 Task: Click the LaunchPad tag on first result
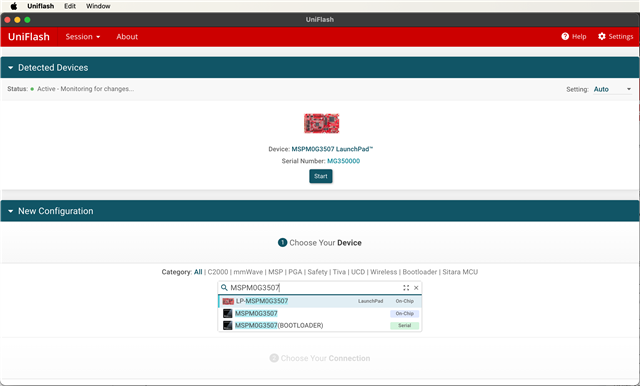pyautogui.click(x=371, y=301)
